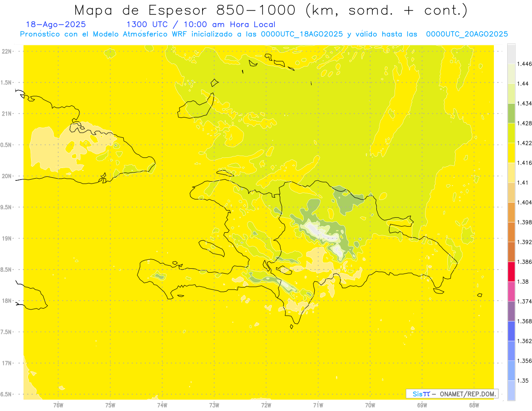Click the red legend swatch between 1.38 and 1.386
This screenshot has width=532, height=411.
tap(511, 272)
